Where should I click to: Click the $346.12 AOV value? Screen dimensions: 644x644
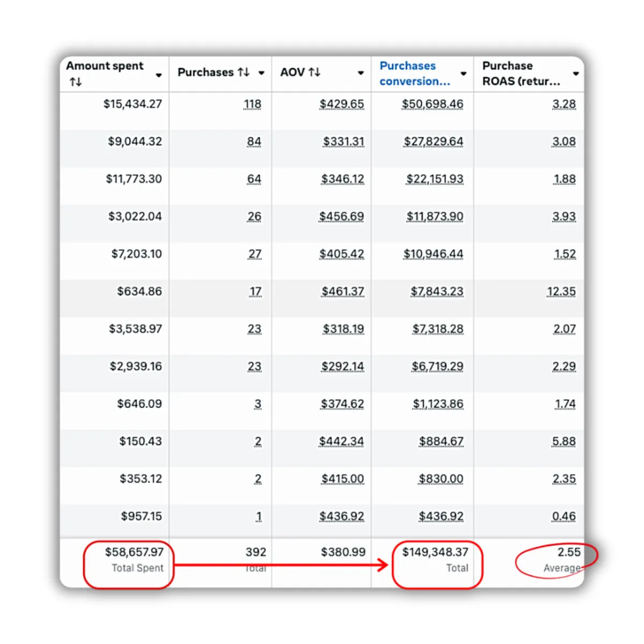click(342, 179)
